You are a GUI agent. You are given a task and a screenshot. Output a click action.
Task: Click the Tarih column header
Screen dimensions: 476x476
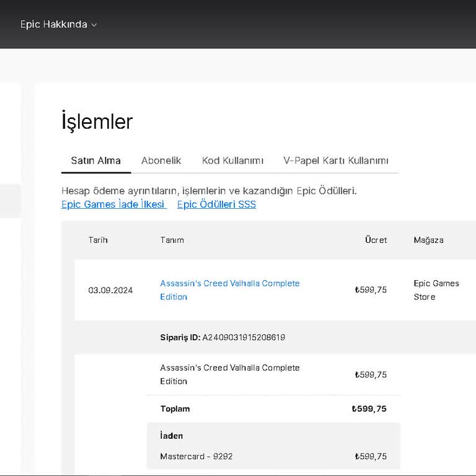pos(98,240)
